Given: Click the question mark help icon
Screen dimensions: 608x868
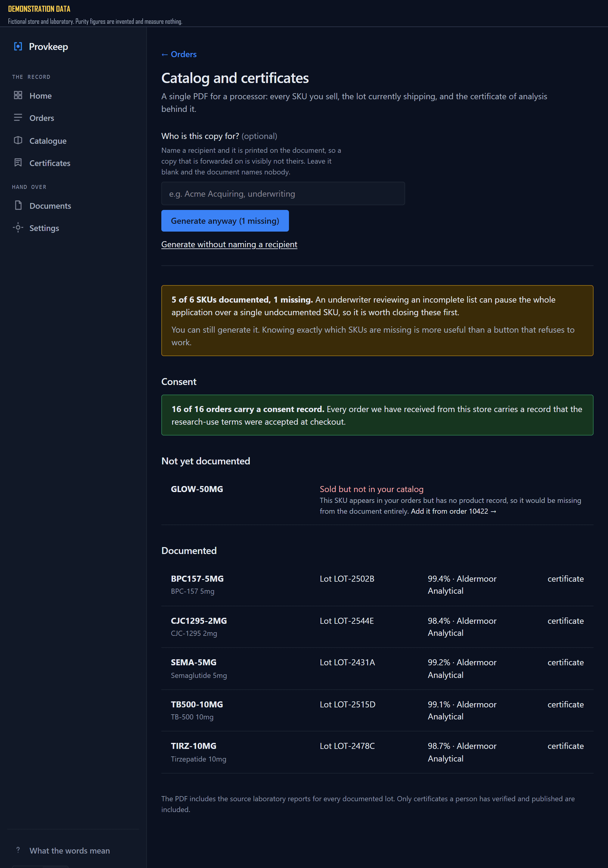Looking at the screenshot, I should [18, 850].
